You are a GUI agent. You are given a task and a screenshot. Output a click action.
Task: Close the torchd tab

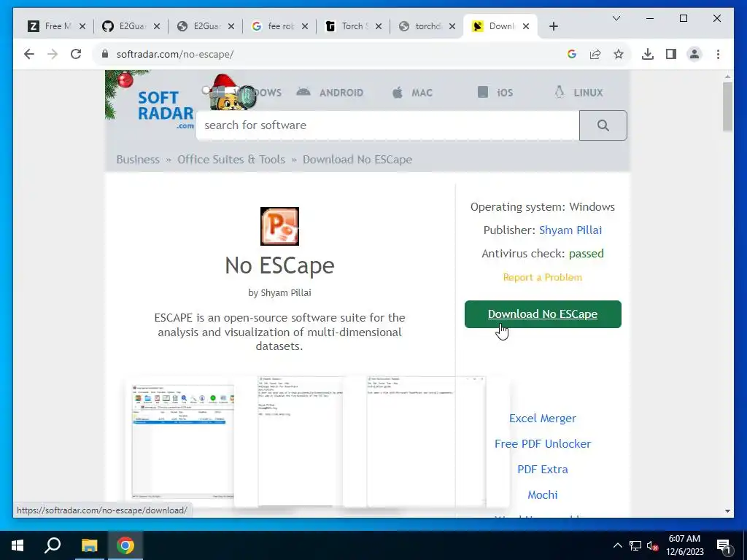(452, 26)
